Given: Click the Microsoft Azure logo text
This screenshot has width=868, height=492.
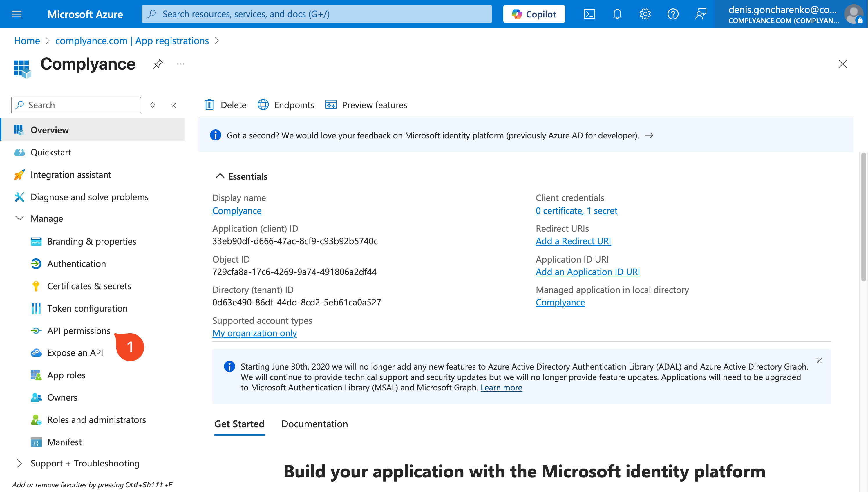Looking at the screenshot, I should 85,14.
